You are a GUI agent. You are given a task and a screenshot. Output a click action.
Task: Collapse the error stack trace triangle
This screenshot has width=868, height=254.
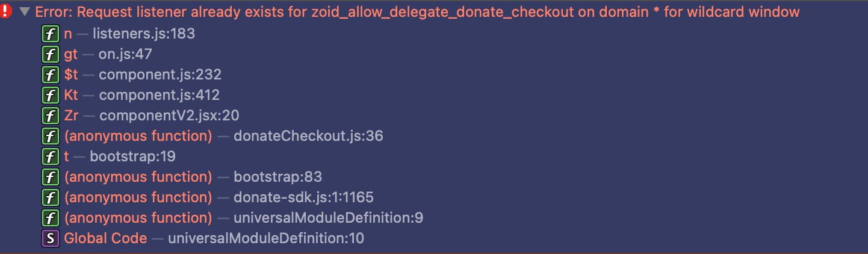click(25, 11)
